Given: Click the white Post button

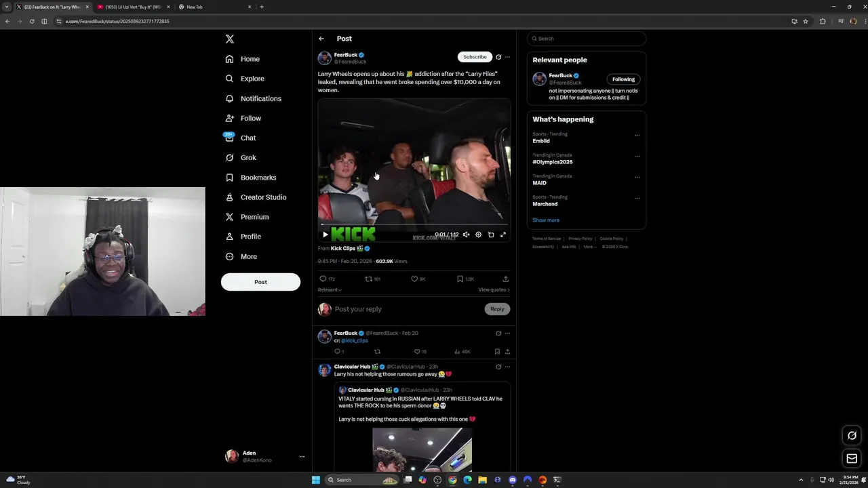Looking at the screenshot, I should 260,282.
